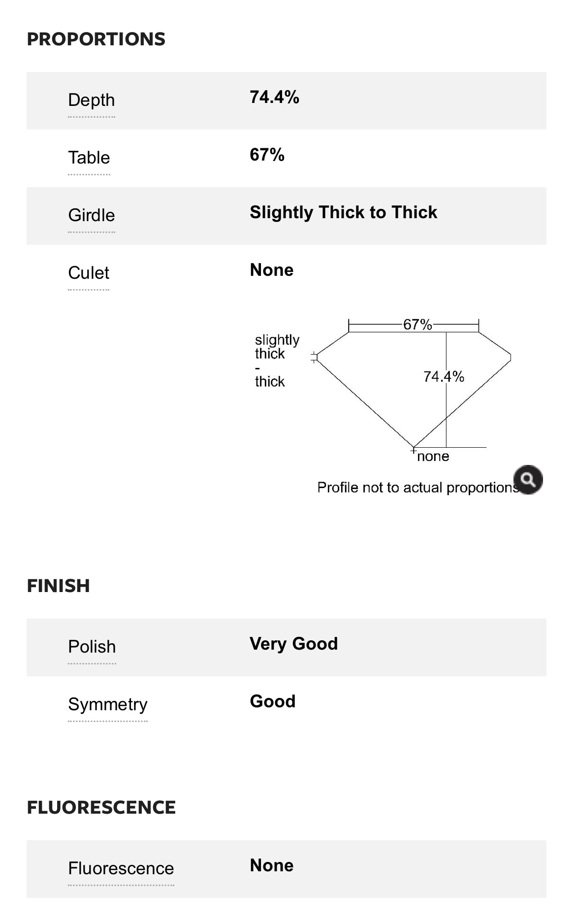
Task: Click the all-caps FLUORESCENCE section heading
Action: tap(101, 808)
